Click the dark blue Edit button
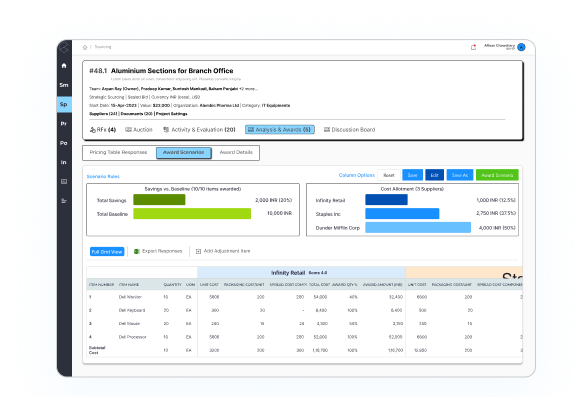 pos(434,175)
